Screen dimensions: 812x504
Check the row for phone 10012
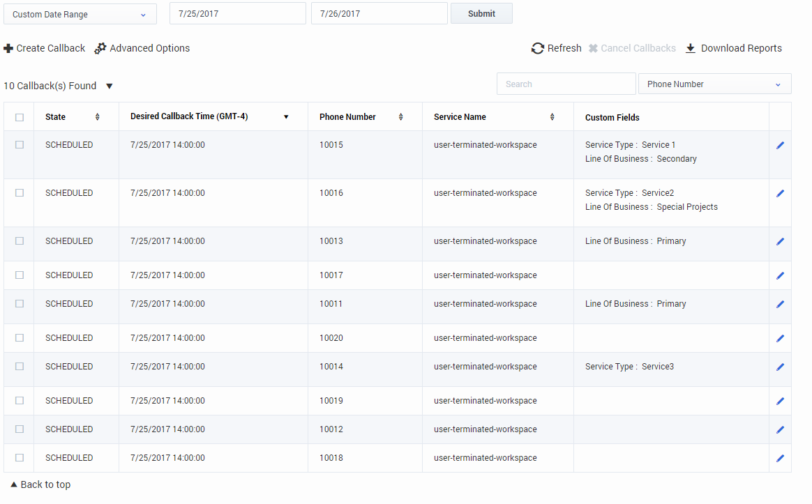tap(20, 429)
